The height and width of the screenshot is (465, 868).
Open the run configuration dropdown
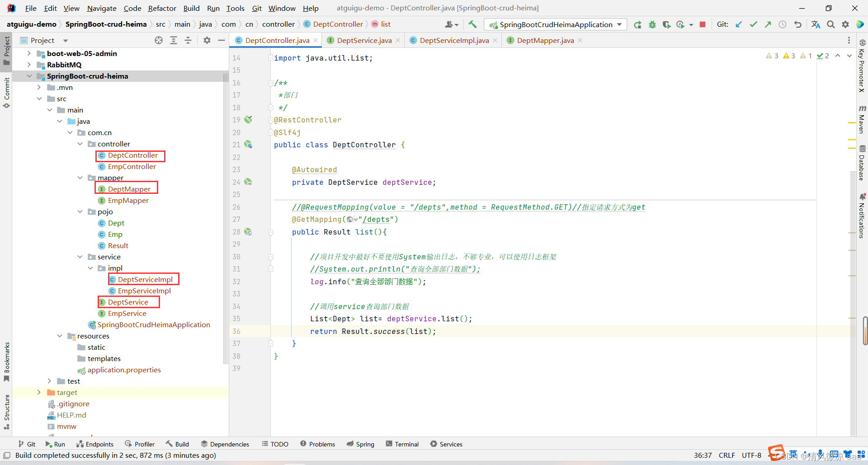pos(556,24)
